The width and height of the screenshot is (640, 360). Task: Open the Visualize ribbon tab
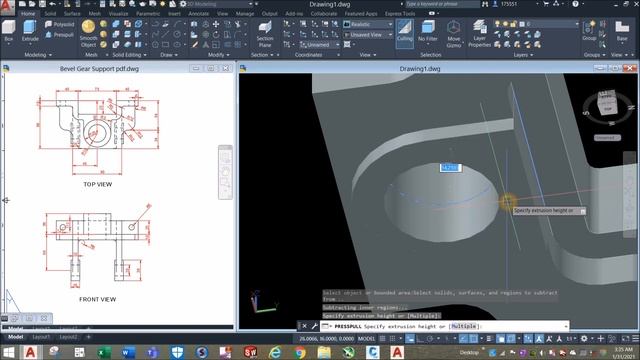pos(118,13)
